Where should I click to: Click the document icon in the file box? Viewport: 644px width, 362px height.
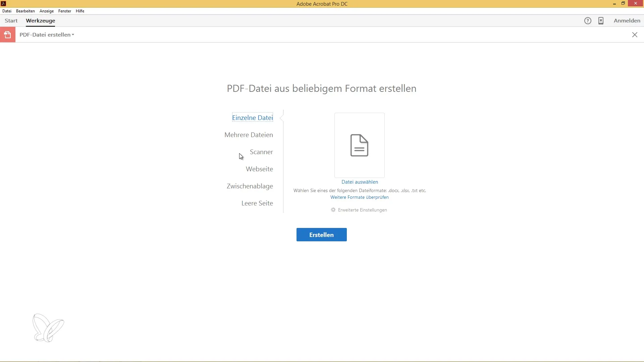click(x=359, y=145)
